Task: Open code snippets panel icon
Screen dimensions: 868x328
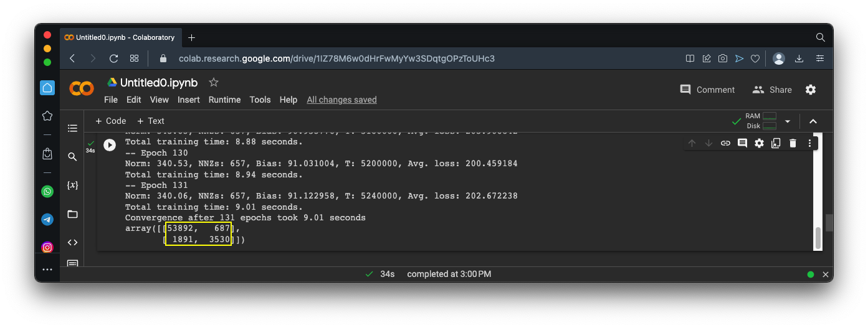Action: pos(72,243)
